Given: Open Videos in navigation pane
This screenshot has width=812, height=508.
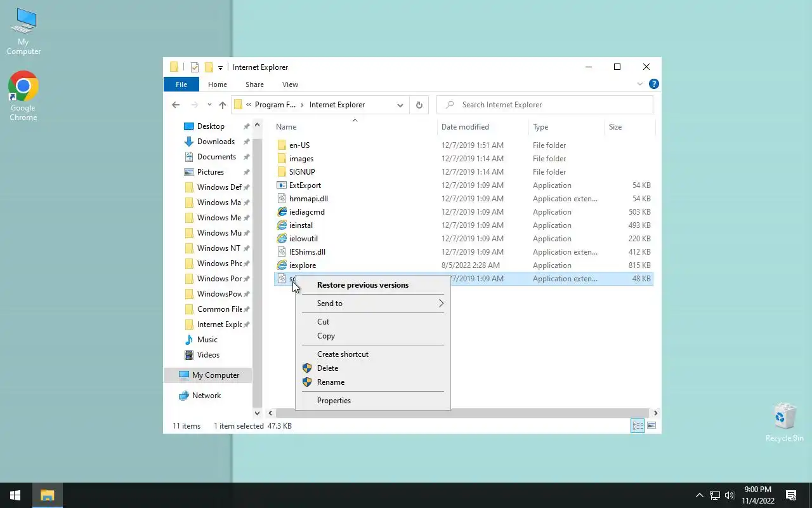Looking at the screenshot, I should (208, 355).
